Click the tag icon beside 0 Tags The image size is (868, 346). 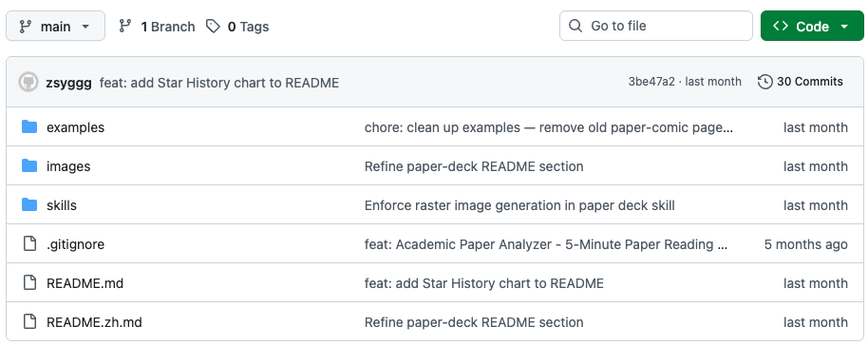(x=213, y=26)
